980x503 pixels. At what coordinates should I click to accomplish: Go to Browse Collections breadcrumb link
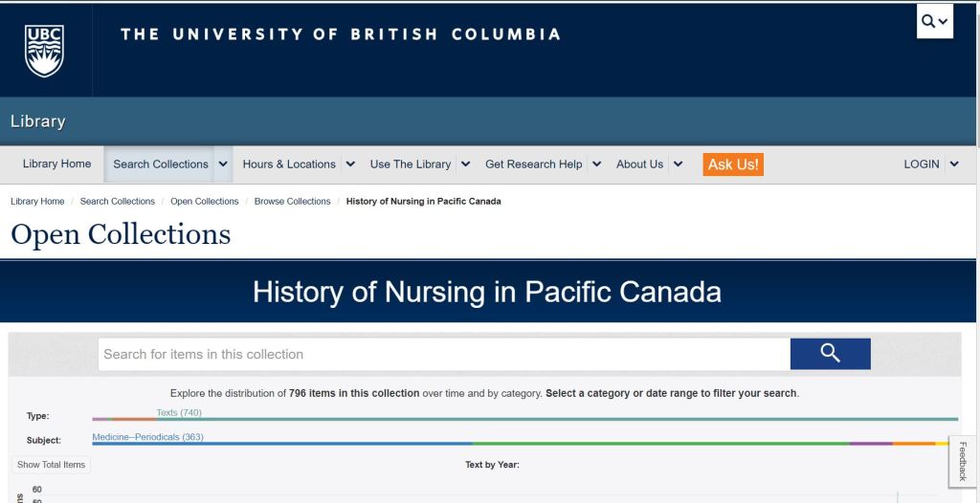coord(292,202)
